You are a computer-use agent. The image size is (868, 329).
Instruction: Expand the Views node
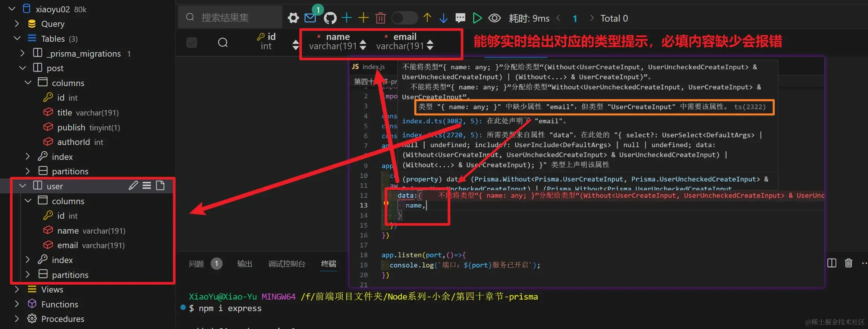[16, 290]
